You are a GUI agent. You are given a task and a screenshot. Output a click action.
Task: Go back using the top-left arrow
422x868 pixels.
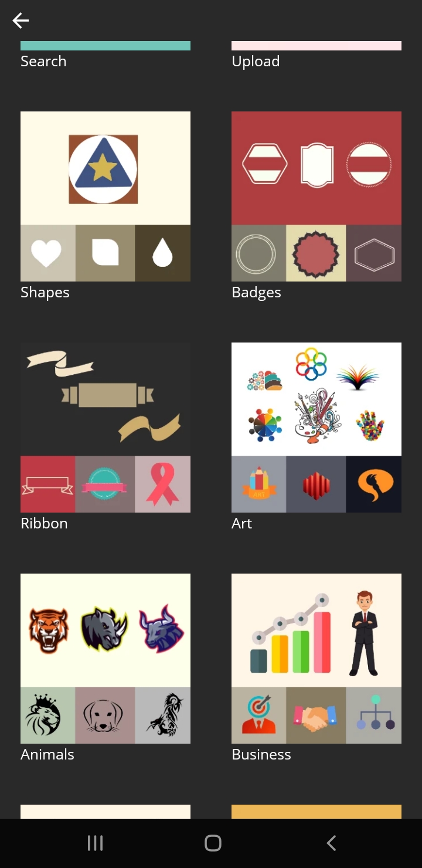(21, 21)
